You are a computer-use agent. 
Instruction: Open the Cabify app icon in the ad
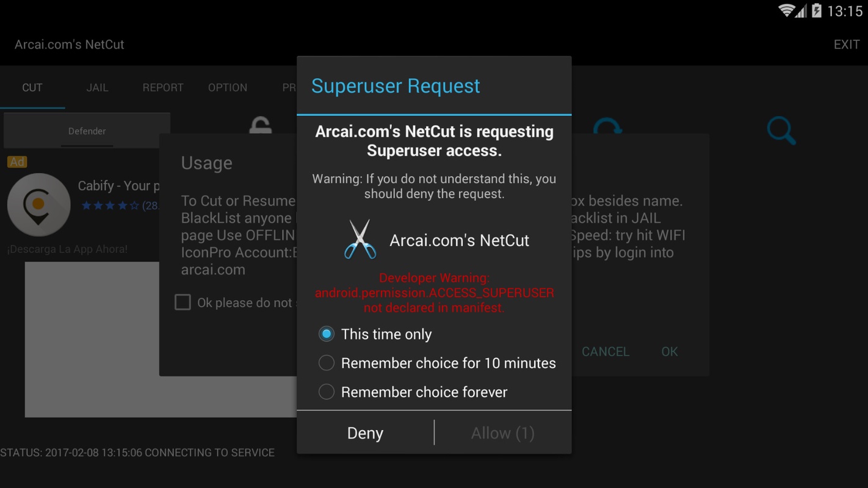38,204
